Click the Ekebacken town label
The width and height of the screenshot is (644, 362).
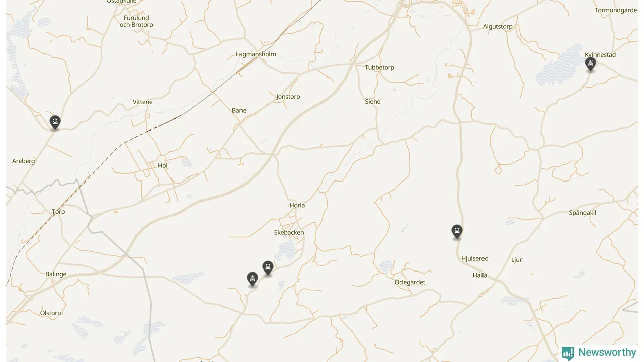(x=289, y=232)
